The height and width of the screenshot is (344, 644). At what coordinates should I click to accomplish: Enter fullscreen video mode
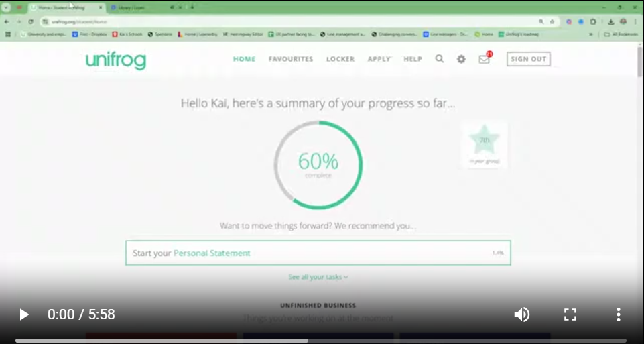click(570, 314)
